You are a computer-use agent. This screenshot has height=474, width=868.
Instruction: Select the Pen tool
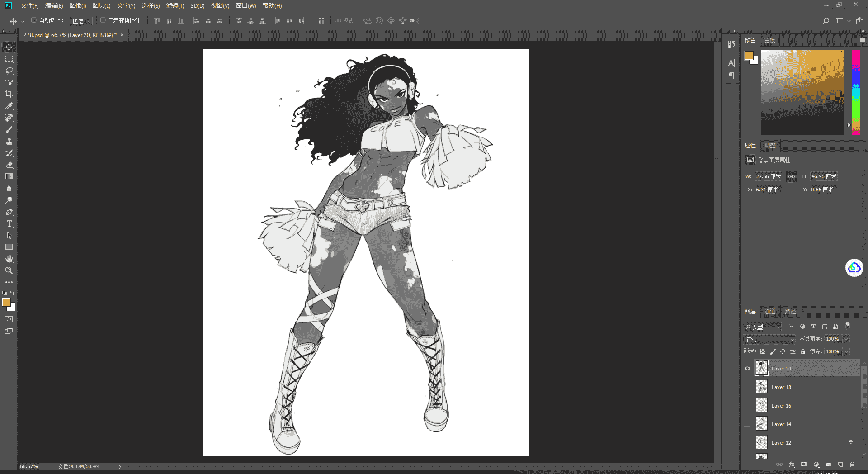9,212
